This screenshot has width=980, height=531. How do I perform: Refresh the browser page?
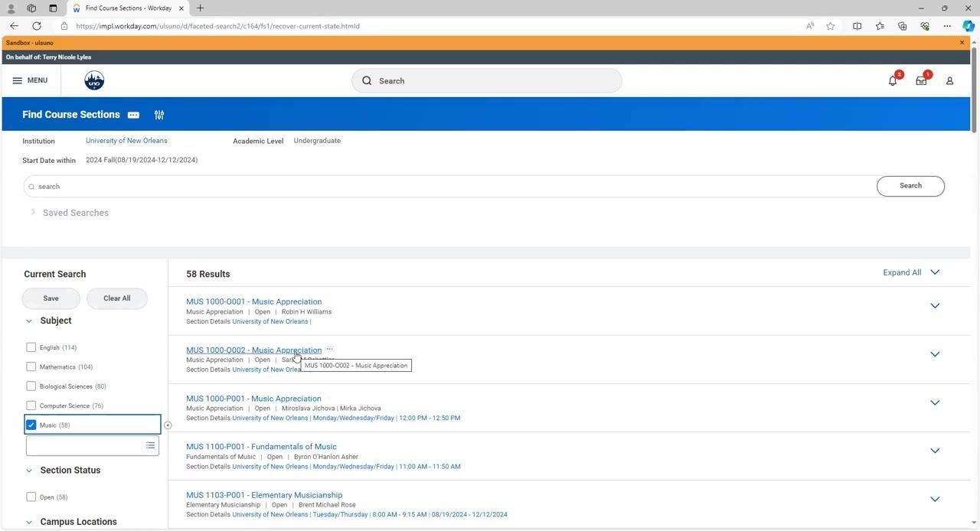36,26
